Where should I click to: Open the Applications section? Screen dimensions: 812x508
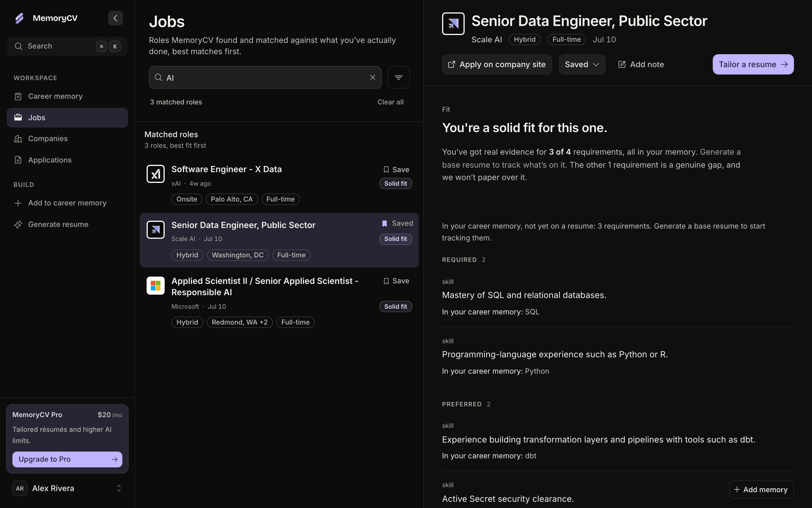pos(67,160)
